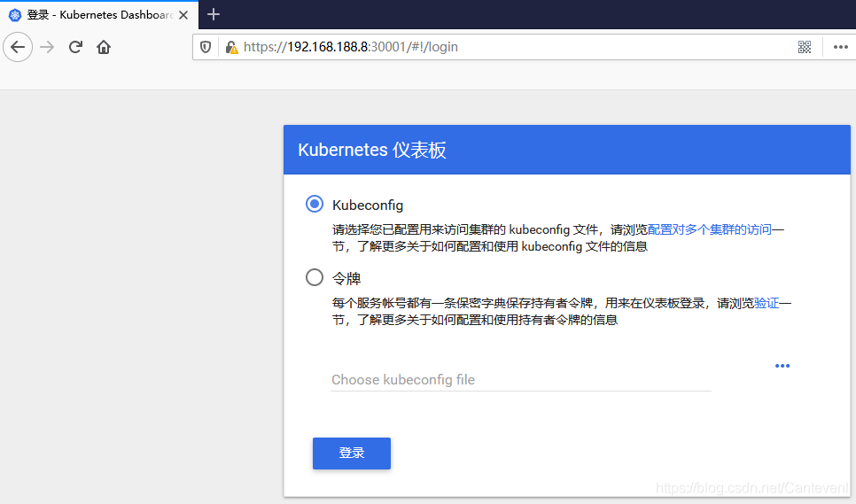Open a new browser tab
This screenshot has width=856, height=504.
214,14
